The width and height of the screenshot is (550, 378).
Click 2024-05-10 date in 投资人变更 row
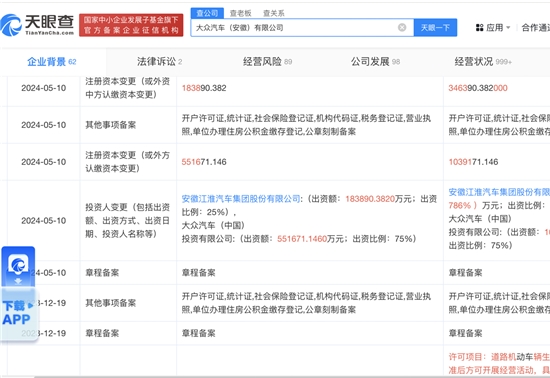(43, 221)
